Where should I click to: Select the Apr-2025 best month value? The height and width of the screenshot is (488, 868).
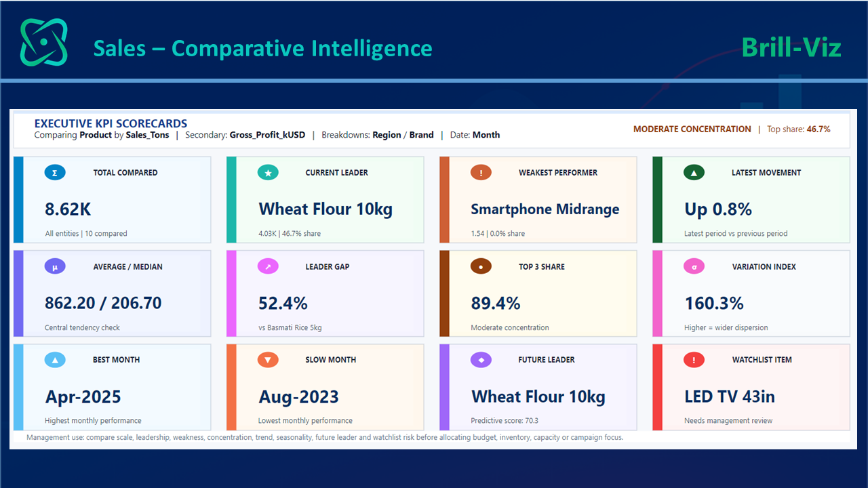tap(83, 397)
